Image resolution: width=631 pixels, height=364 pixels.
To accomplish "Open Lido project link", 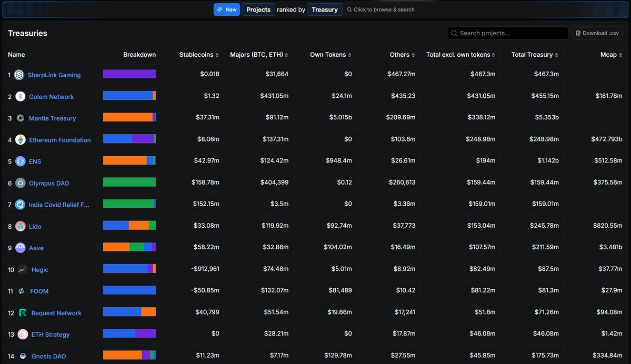I will (35, 226).
